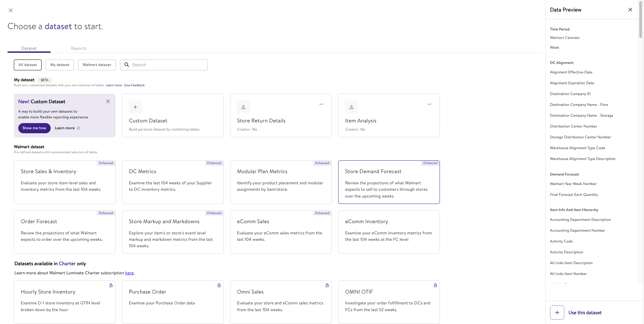Click 'Warehouse Alignment Type Code' field
This screenshot has width=644, height=324.
point(577,148)
